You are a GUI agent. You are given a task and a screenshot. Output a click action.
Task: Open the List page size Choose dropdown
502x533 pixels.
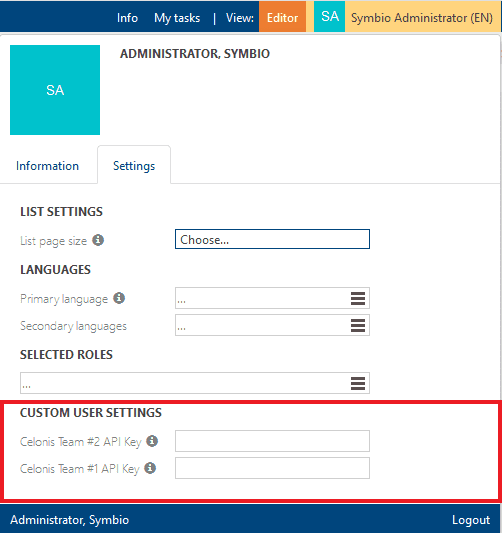point(272,239)
